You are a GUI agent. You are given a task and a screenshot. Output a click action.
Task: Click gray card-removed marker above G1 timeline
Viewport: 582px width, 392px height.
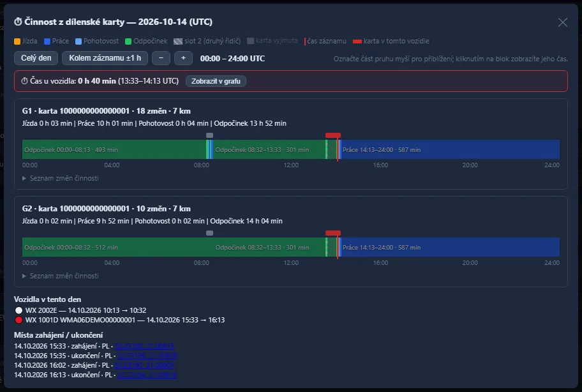tap(209, 135)
